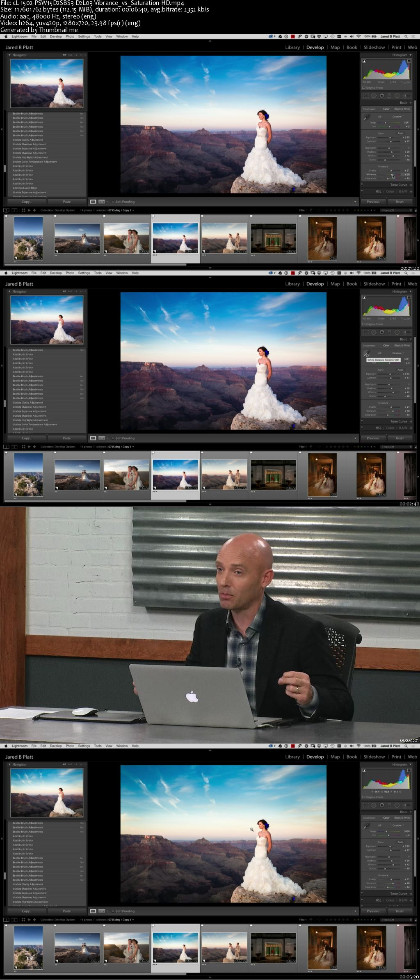420x980 pixels.
Task: Expand Tone Curve panel arrow in 00:01:20 frame
Action: (411, 185)
